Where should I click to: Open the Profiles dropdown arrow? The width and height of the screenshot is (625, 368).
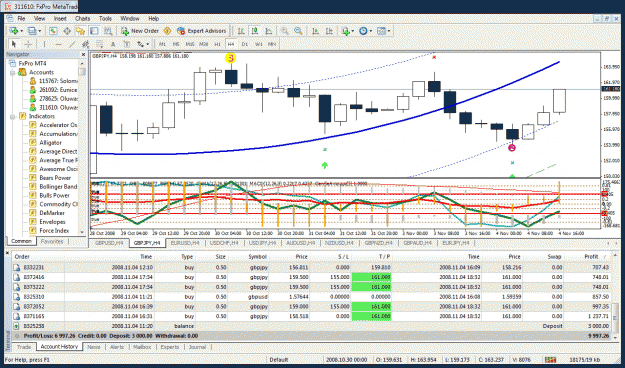pyautogui.click(x=39, y=31)
